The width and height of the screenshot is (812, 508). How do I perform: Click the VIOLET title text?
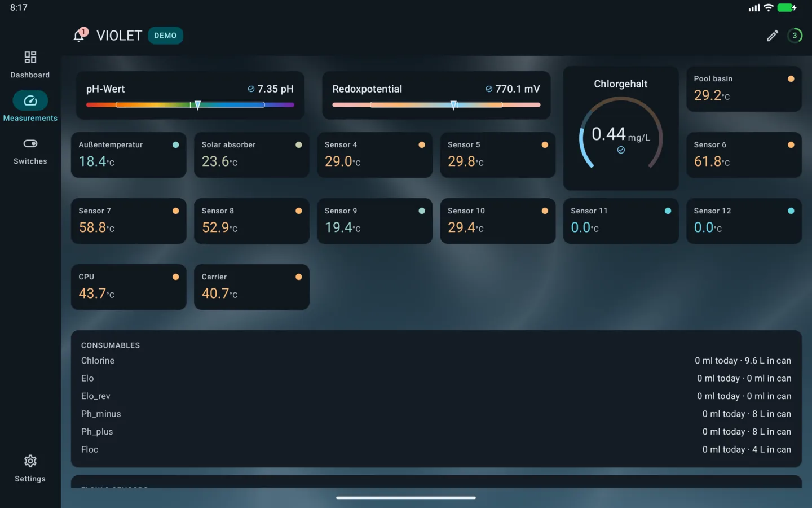point(119,36)
